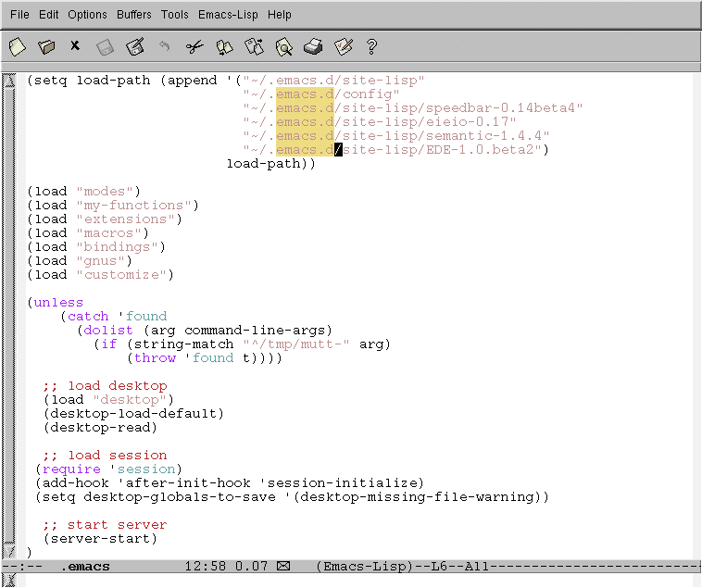Click the Preferences checklist toolbar icon
Screen dimensions: 702x588
(x=343, y=46)
